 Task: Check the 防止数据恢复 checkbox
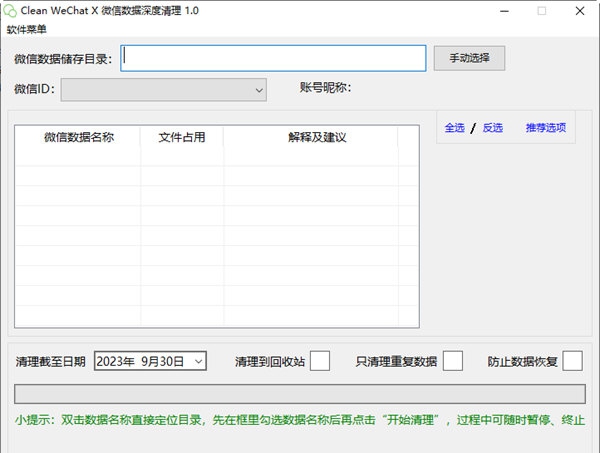(572, 361)
